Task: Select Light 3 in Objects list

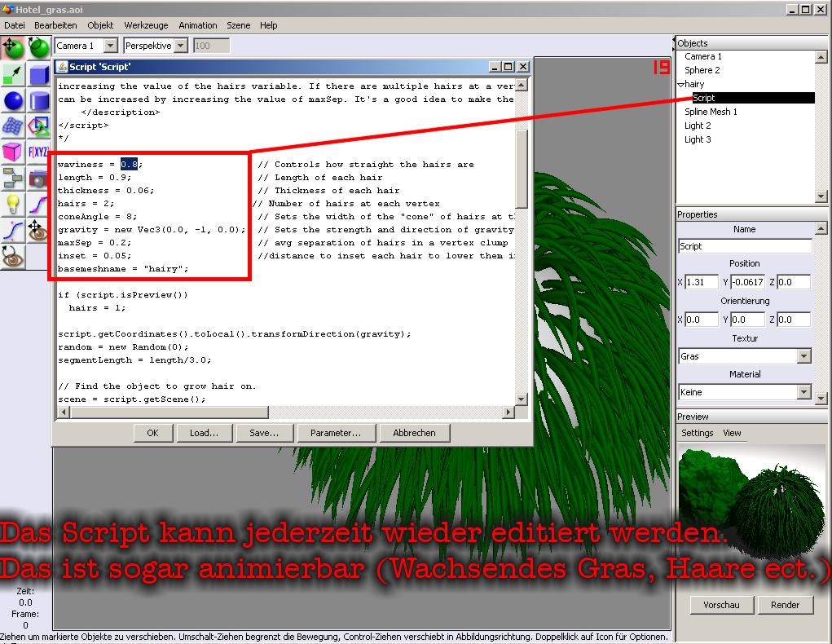Action: tap(698, 139)
